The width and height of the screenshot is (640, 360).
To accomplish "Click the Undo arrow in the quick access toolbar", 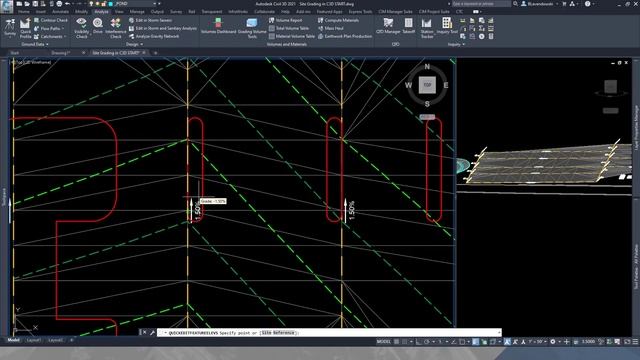I will pyautogui.click(x=67, y=4).
